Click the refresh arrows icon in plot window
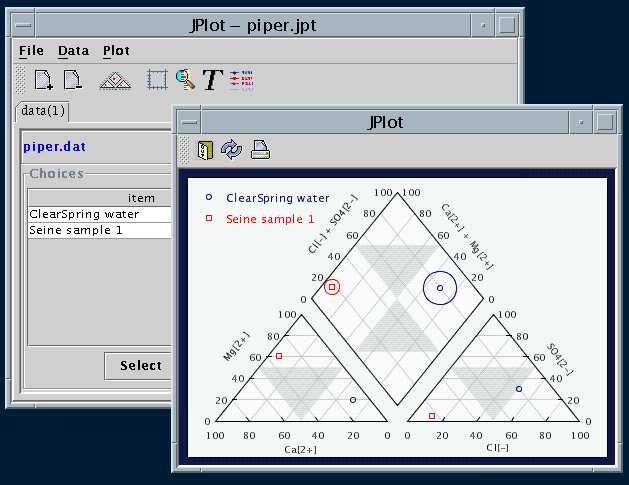The height and width of the screenshot is (485, 629). click(x=231, y=150)
